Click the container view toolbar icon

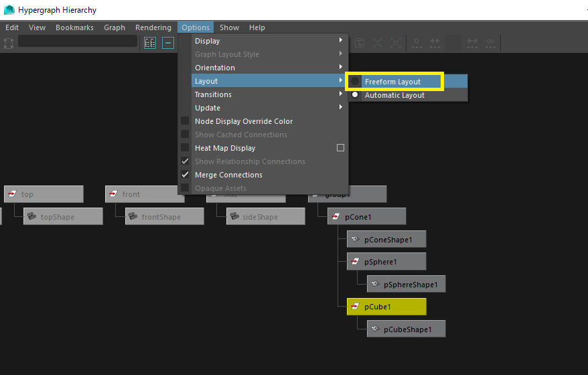(x=360, y=43)
